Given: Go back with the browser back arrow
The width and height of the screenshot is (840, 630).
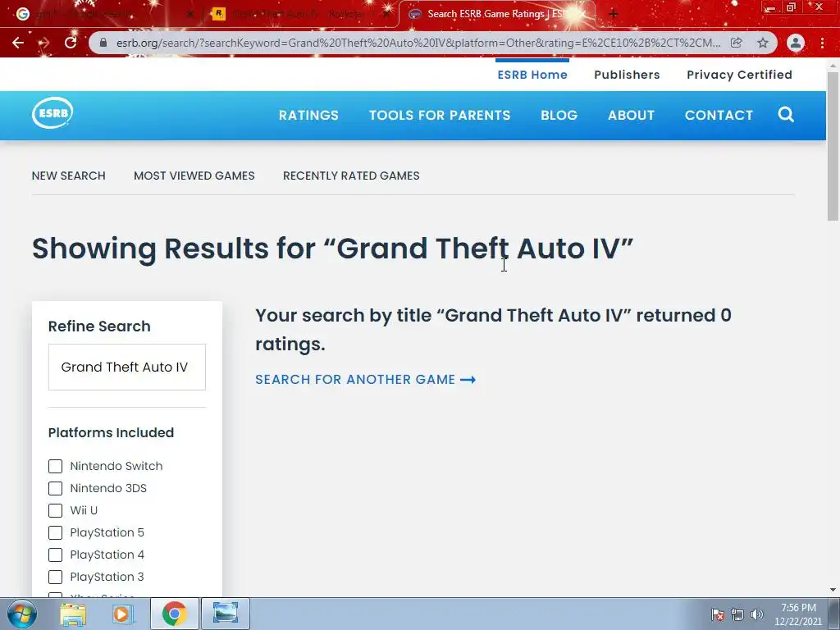Looking at the screenshot, I should coord(18,43).
